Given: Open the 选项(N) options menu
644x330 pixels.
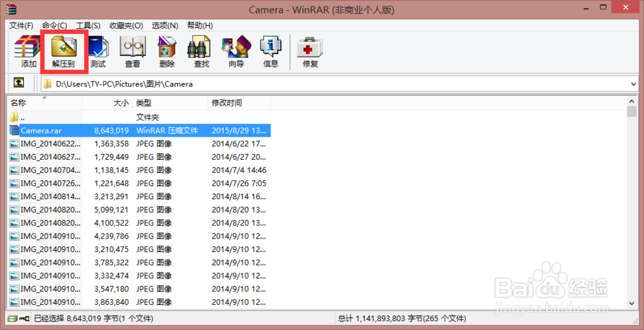Looking at the screenshot, I should [x=165, y=26].
